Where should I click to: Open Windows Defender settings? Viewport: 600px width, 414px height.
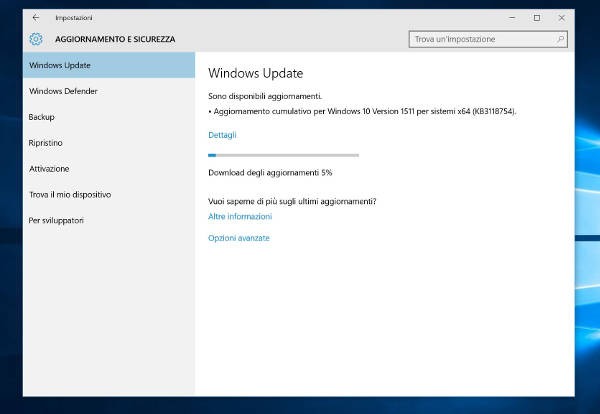pos(109,91)
